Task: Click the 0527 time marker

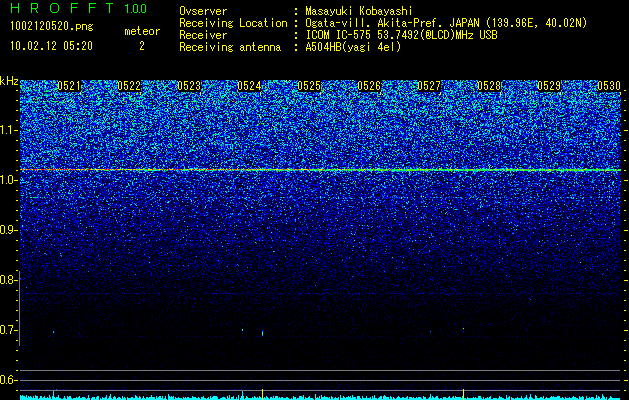Action: [429, 86]
